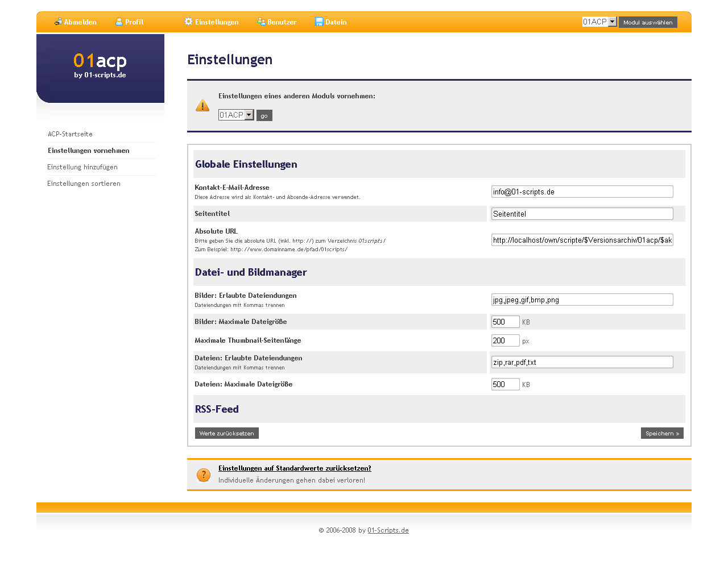Select Einstellung hinzufügen in sidebar
Viewport: 728px width, 582px height.
(82, 167)
